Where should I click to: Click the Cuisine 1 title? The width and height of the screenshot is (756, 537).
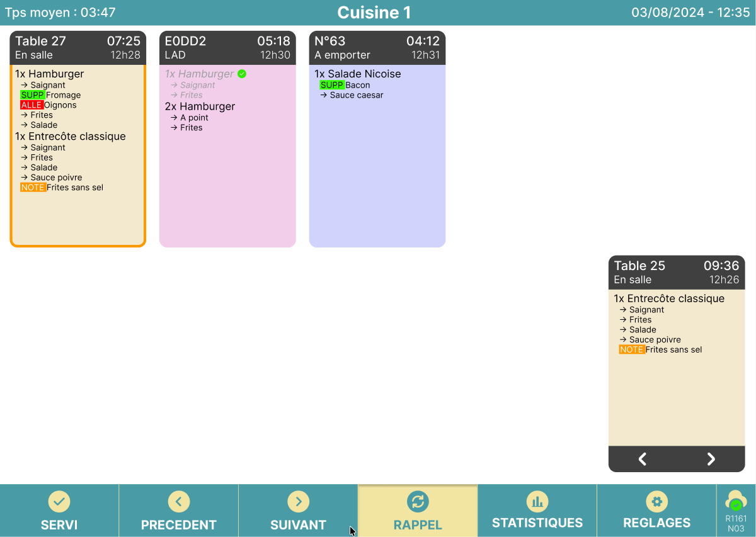coord(374,12)
